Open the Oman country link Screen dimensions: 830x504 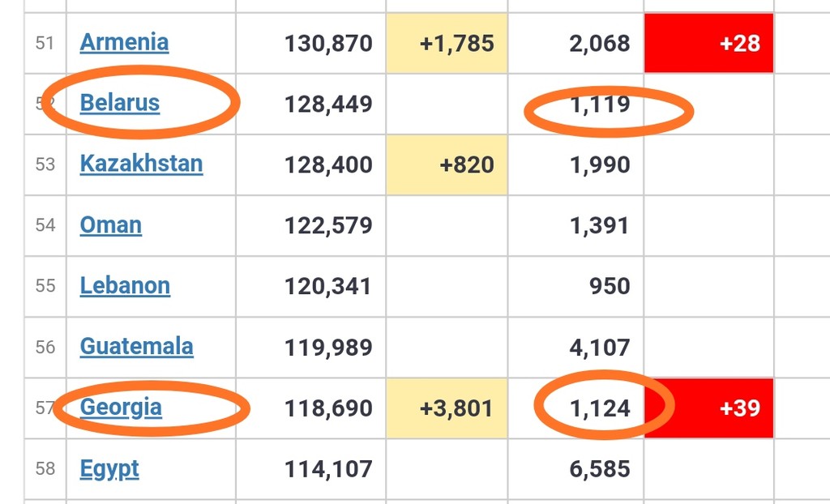pyautogui.click(x=110, y=225)
